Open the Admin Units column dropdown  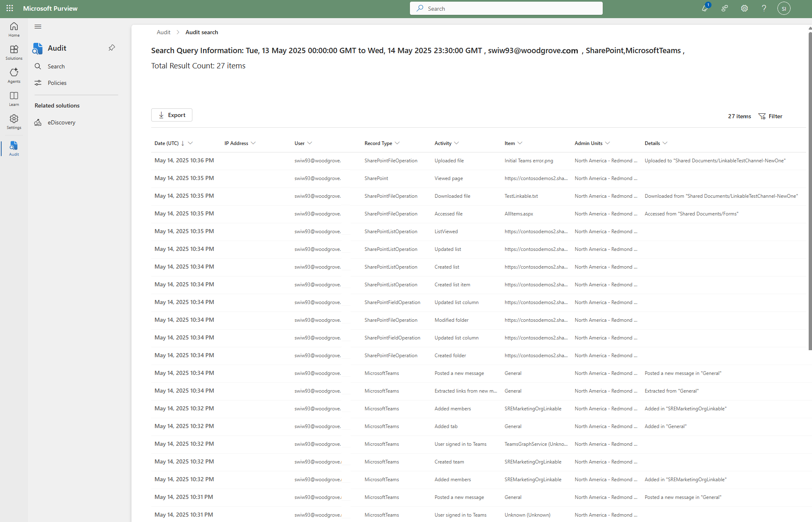pyautogui.click(x=608, y=143)
